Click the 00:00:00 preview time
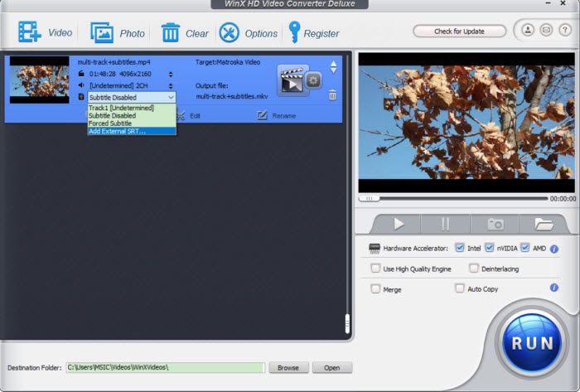This screenshot has width=580, height=392. click(x=563, y=199)
